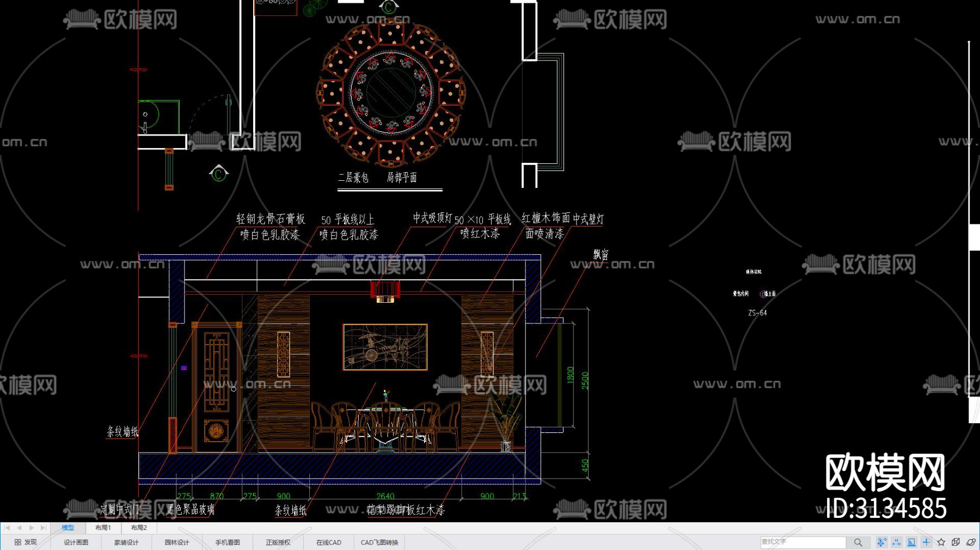Image resolution: width=980 pixels, height=550 pixels.
Task: Toggle the blue ortho square icon
Action: 911,542
